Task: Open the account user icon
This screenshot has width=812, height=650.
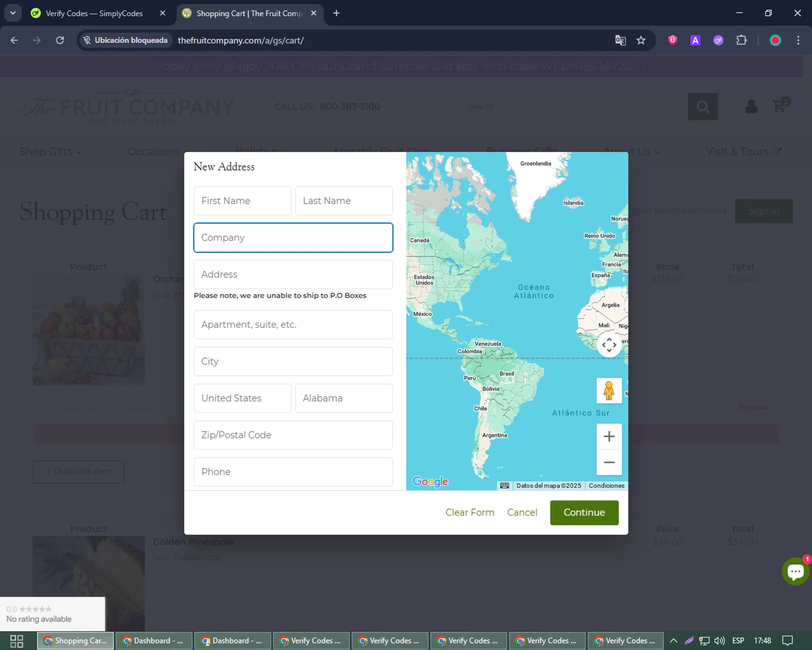Action: pyautogui.click(x=751, y=106)
